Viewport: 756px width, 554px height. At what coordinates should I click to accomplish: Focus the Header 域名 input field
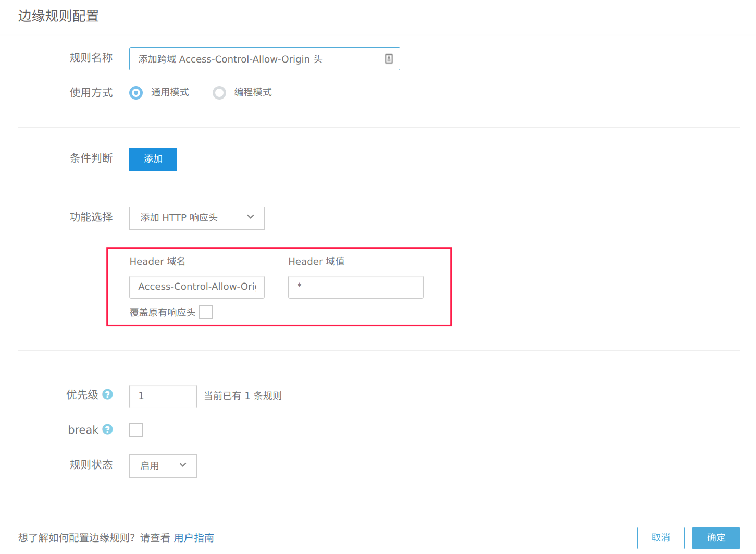tap(197, 287)
